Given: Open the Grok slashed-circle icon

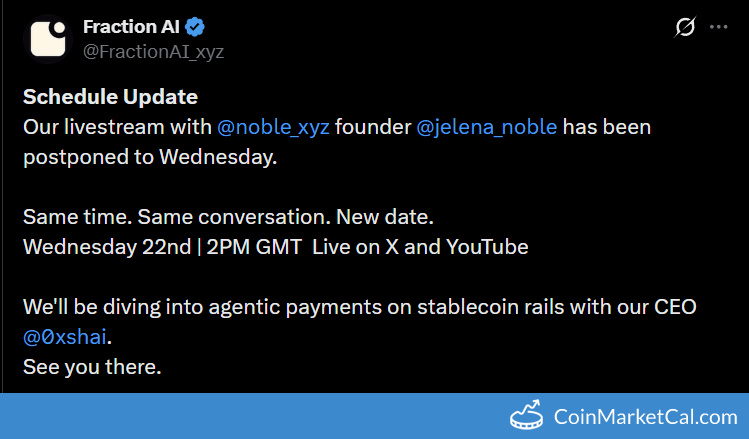Looking at the screenshot, I should (685, 28).
